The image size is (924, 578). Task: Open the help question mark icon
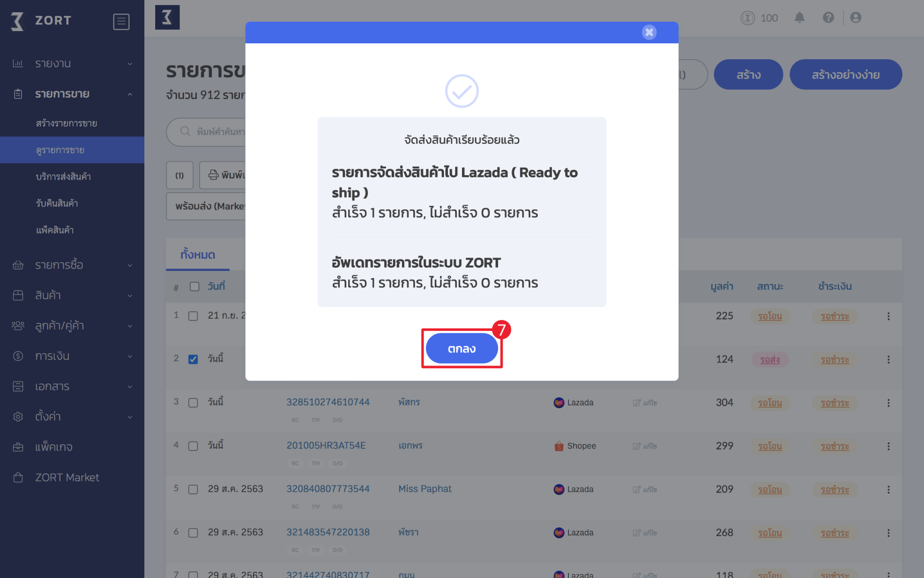[x=828, y=18]
